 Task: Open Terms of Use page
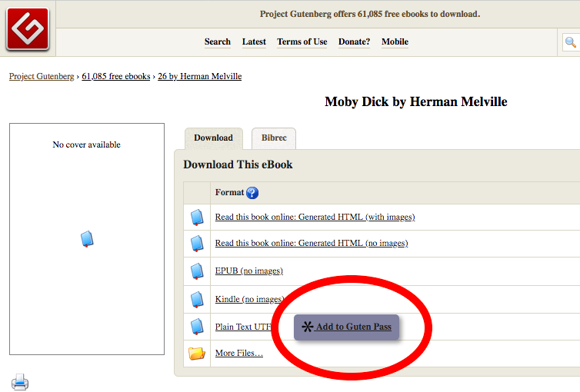(302, 42)
